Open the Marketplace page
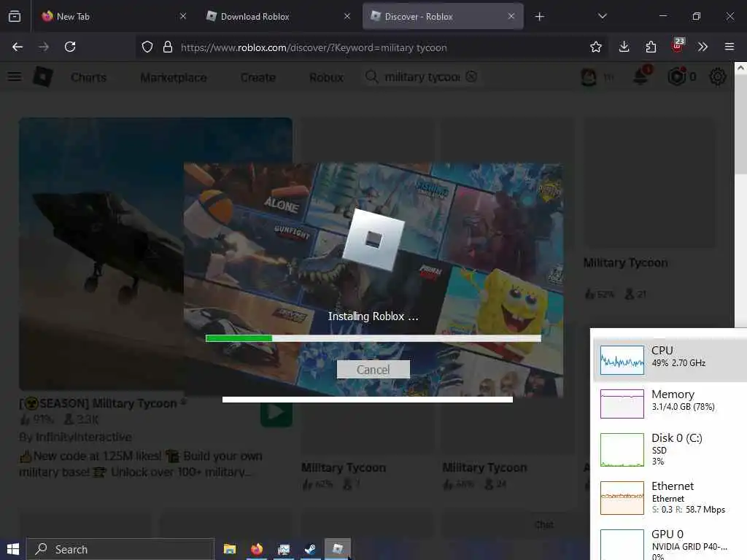The width and height of the screenshot is (747, 560). click(174, 77)
